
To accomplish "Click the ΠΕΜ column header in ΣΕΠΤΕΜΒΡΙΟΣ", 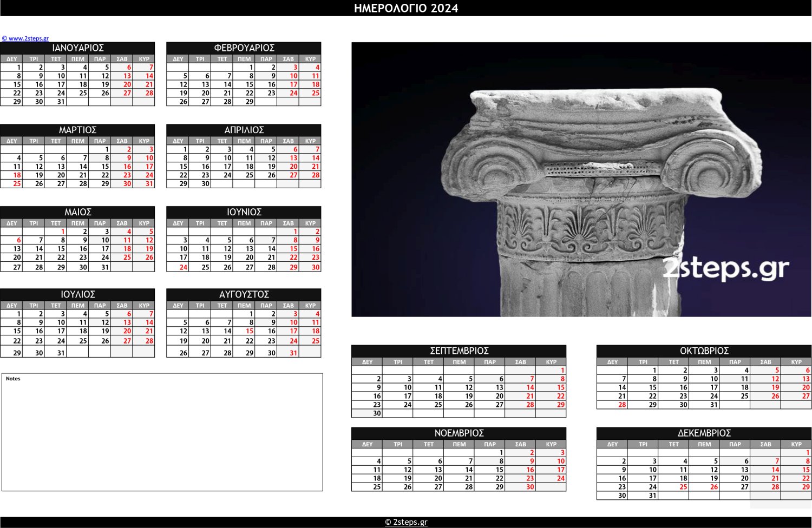I will point(459,362).
